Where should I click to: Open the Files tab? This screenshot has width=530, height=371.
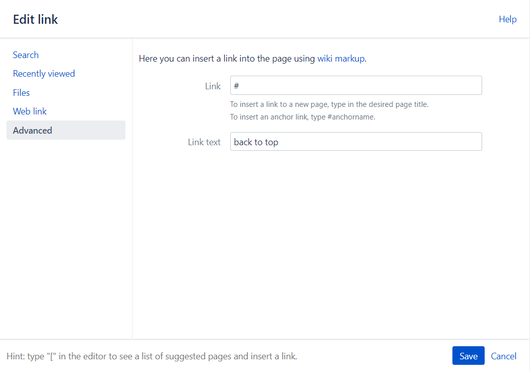tap(21, 93)
